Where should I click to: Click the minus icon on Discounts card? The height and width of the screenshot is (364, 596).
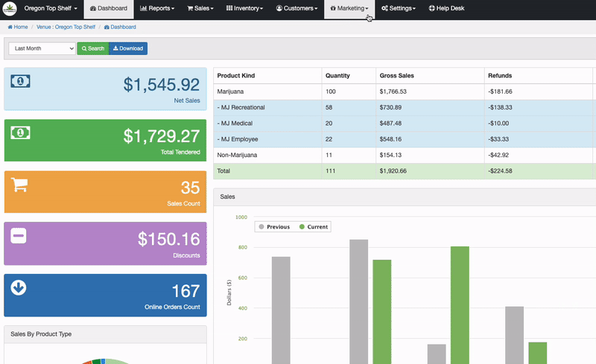[x=18, y=236]
